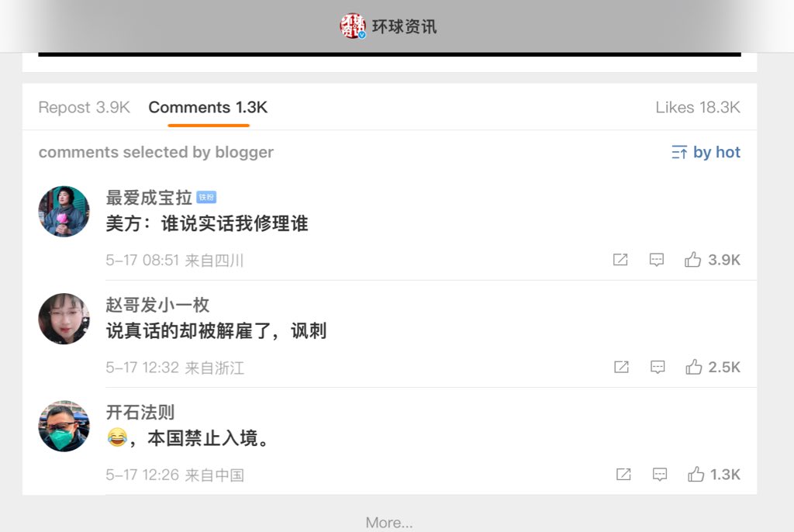Reply to 赵哥发小一枚's comment

[658, 367]
